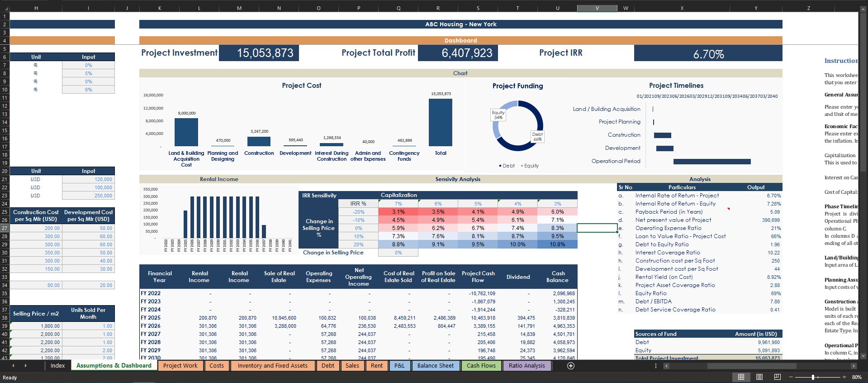Click the zoom slider handle
The image size is (868, 383).
[x=813, y=377]
